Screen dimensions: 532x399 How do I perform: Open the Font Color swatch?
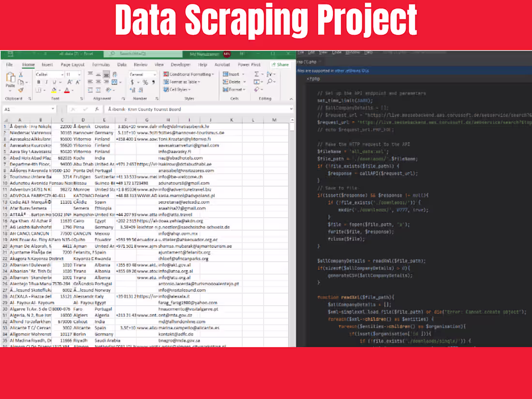click(67, 90)
